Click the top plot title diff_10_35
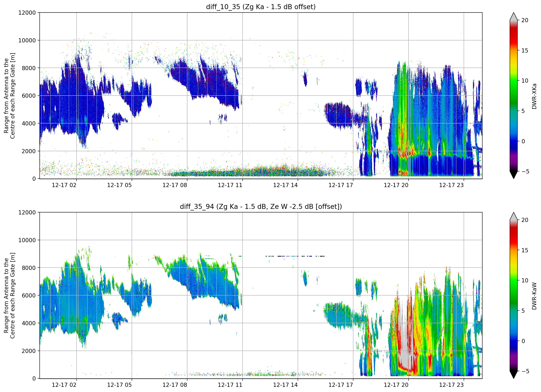The width and height of the screenshot is (541, 392). click(x=261, y=7)
